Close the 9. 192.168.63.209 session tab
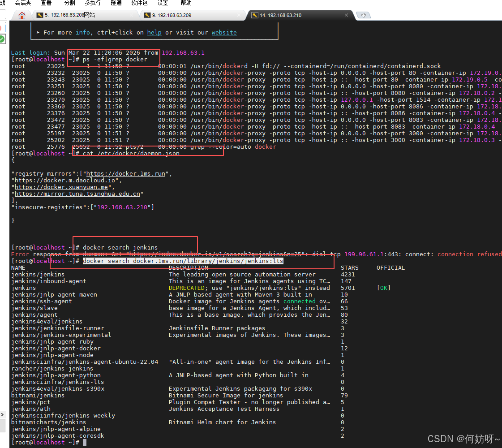 click(x=239, y=15)
